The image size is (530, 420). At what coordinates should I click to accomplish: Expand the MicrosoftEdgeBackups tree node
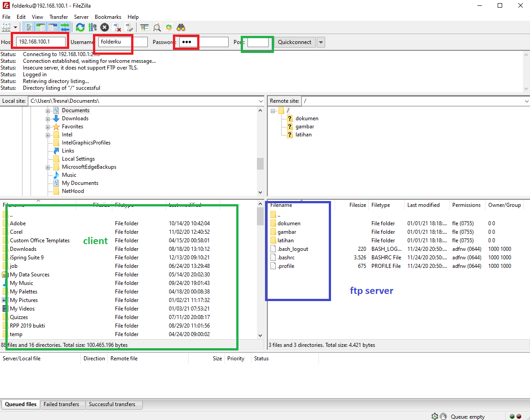tap(48, 167)
